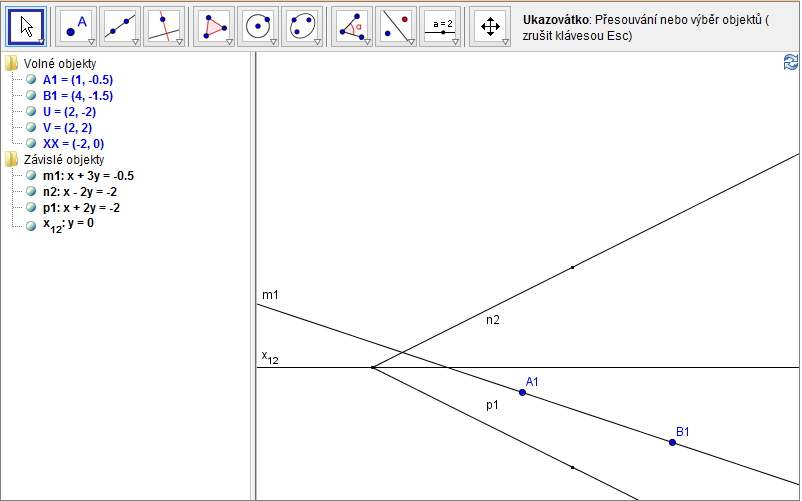This screenshot has width=802, height=501.
Task: Click the x12 axis label in drawing
Action: (270, 357)
